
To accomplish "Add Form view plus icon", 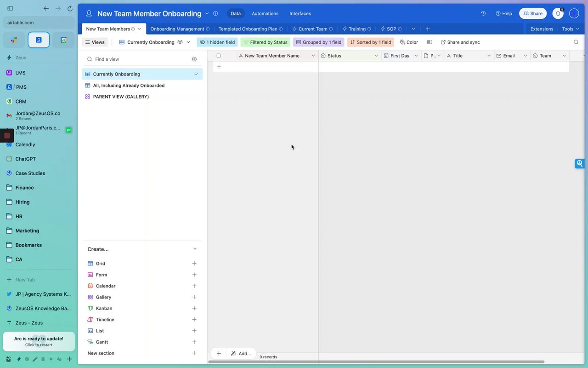I will (194, 275).
